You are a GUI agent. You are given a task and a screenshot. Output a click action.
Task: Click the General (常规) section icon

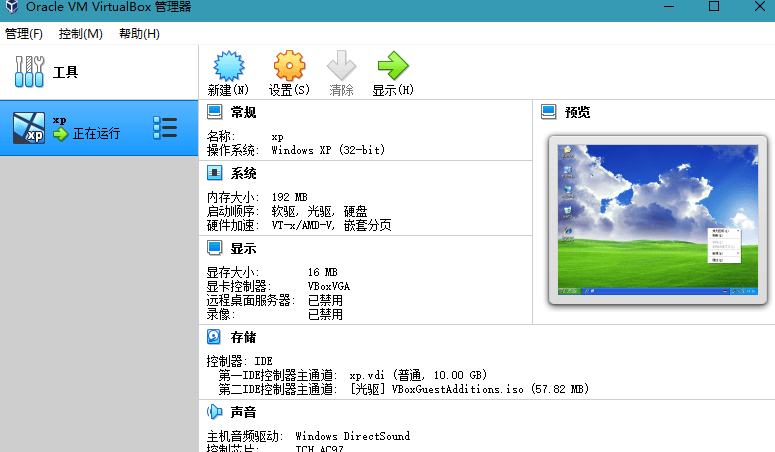point(215,112)
